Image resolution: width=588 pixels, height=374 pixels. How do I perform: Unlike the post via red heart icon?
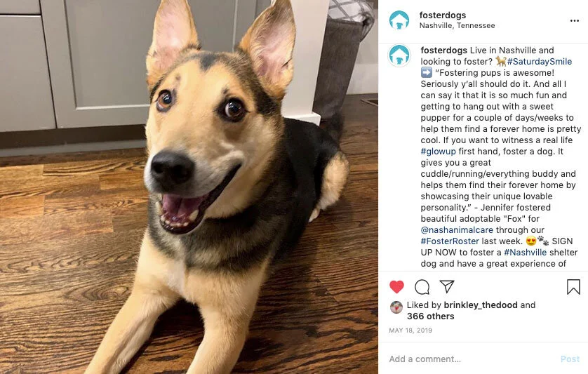(x=396, y=287)
